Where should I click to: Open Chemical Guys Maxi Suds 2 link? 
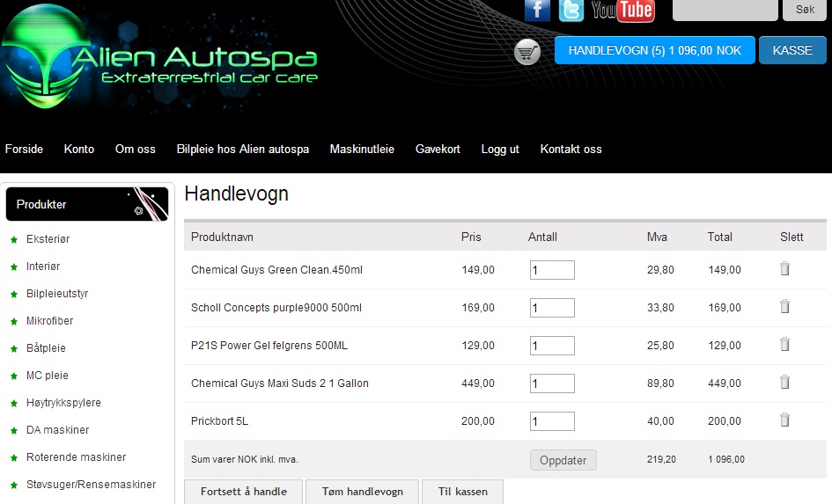pyautogui.click(x=280, y=383)
